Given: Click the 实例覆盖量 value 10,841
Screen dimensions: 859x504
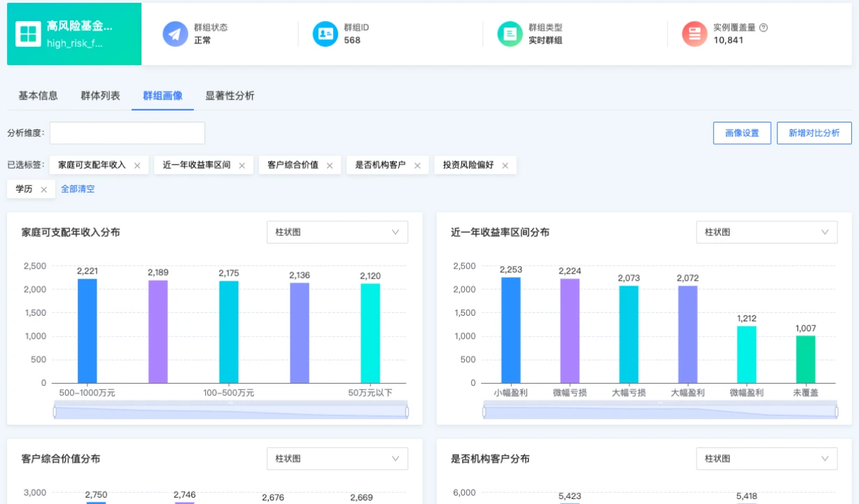Looking at the screenshot, I should [x=728, y=40].
